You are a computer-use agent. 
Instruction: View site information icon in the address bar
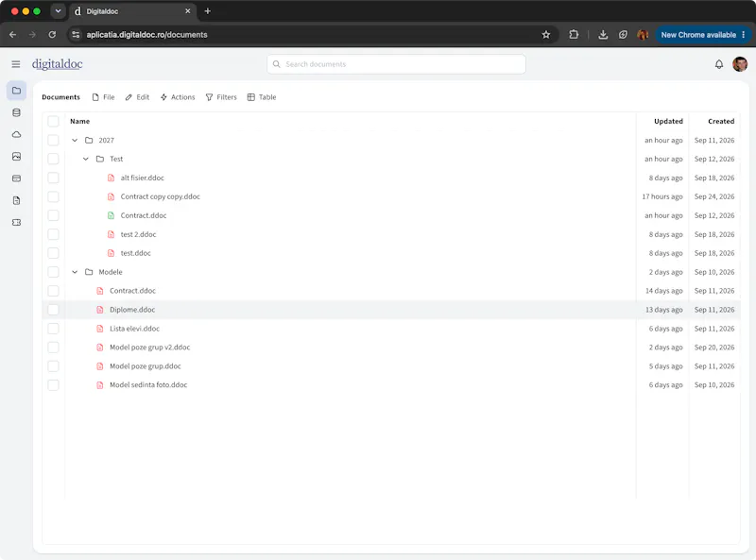point(76,35)
